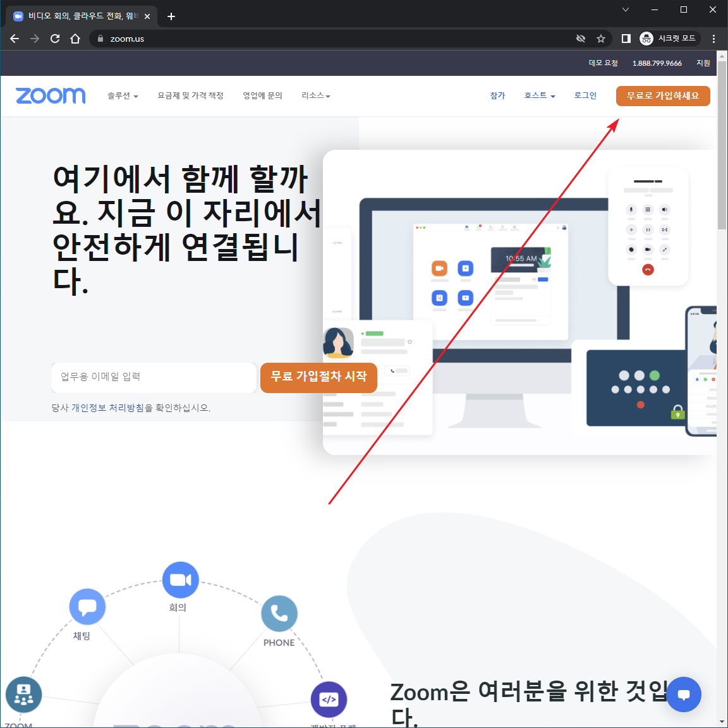Click the 채팅 chat bubble circle icon

coord(87,607)
